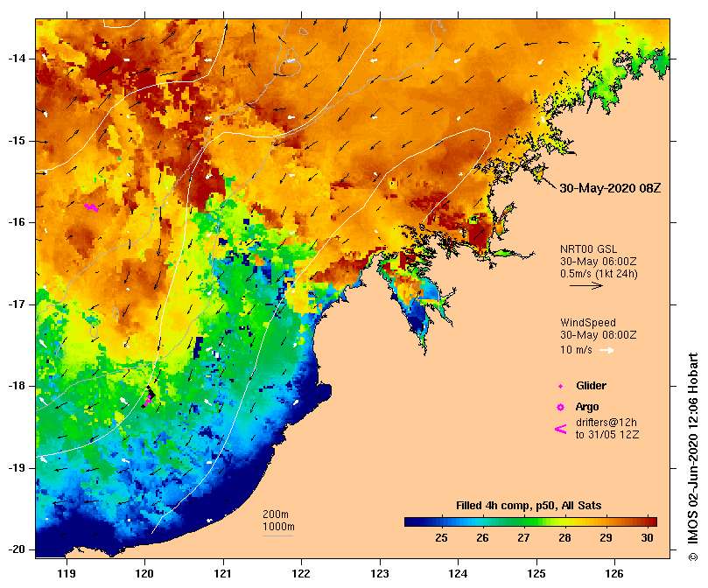
Task: Click the white 10 m/s wind arrow
Action: 606,350
